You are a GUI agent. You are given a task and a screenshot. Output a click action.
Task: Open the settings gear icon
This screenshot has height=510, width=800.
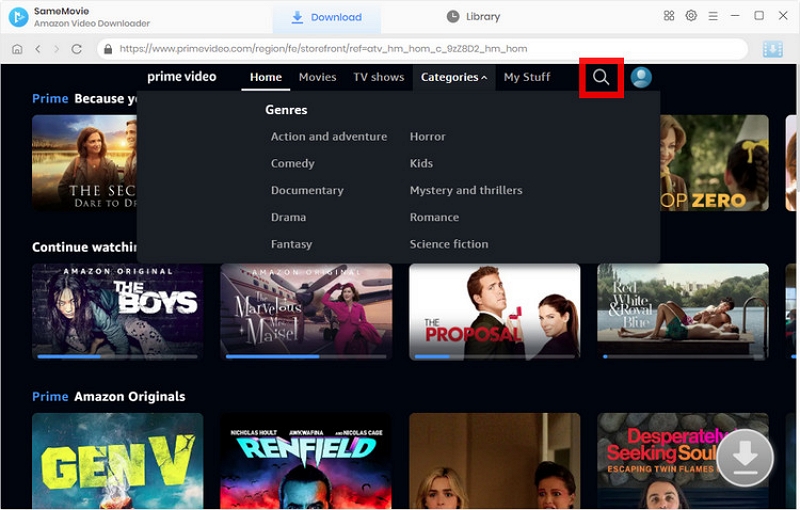point(691,16)
